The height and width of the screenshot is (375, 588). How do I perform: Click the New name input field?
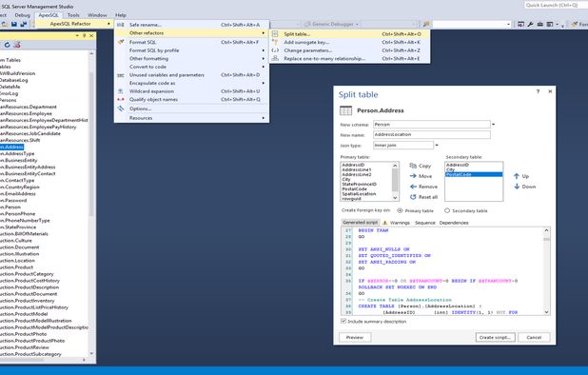(432, 134)
